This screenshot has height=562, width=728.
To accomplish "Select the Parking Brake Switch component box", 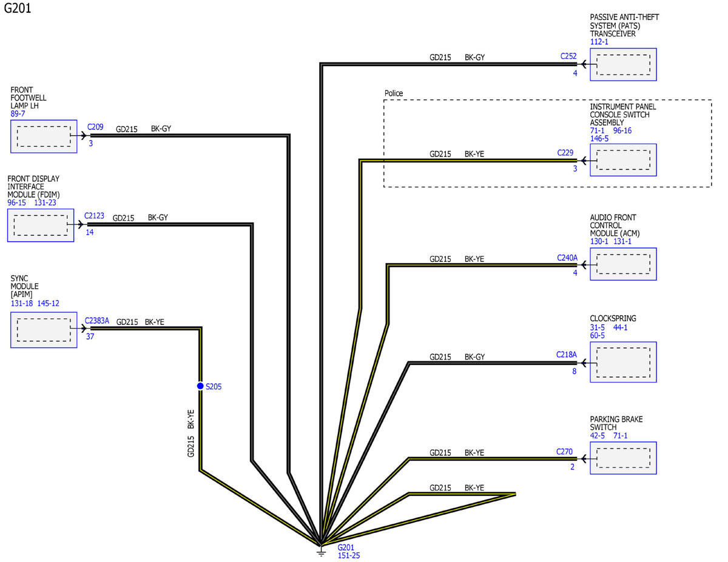I will [x=623, y=458].
